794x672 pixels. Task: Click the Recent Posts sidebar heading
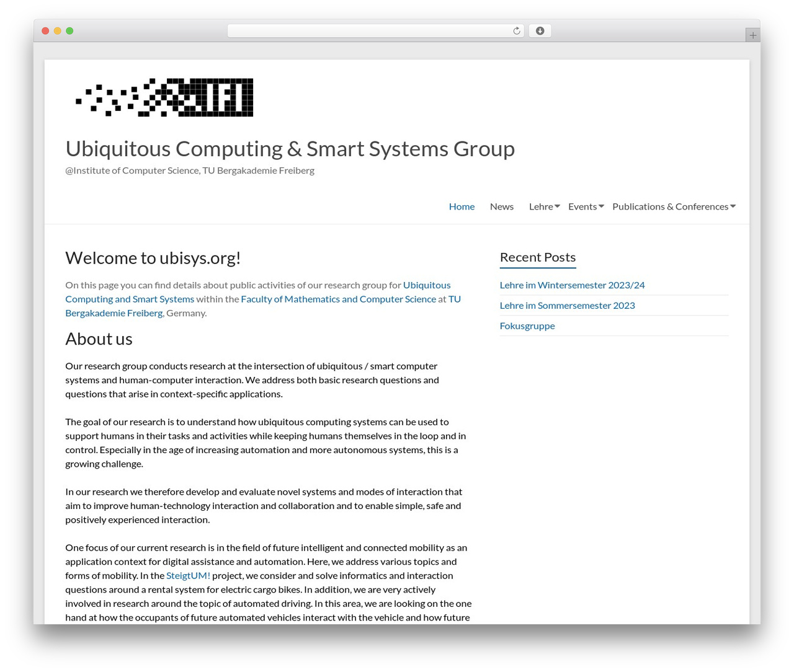coord(538,257)
